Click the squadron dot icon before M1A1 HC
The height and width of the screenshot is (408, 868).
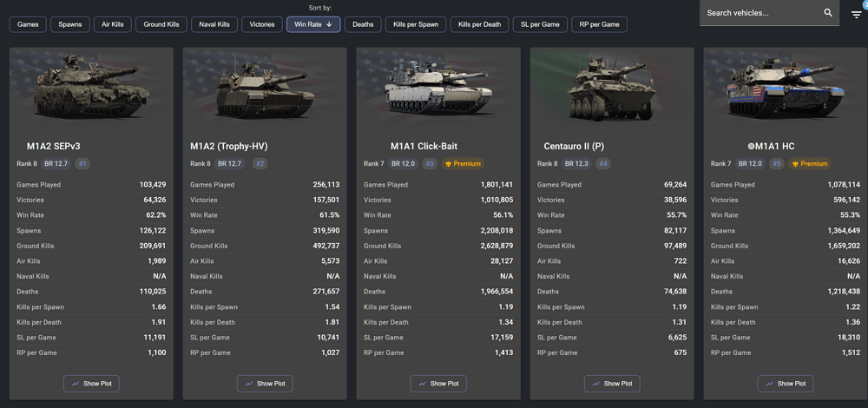[x=751, y=147]
